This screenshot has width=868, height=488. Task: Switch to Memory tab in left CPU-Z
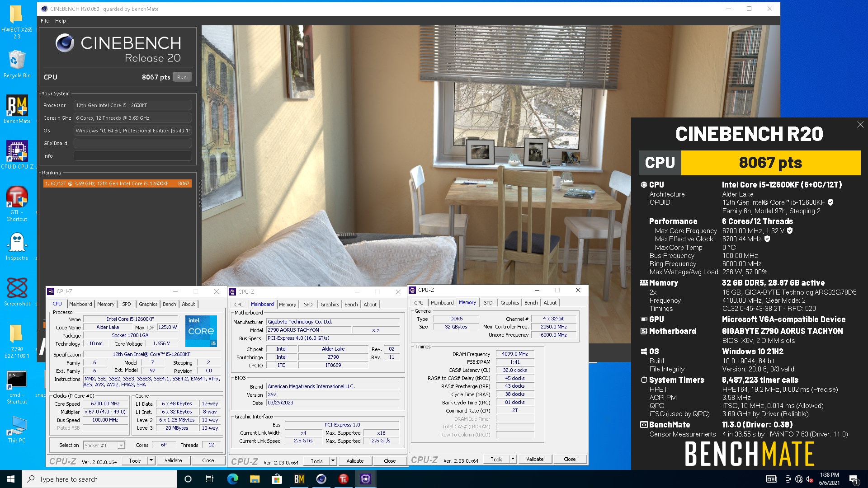tap(106, 304)
